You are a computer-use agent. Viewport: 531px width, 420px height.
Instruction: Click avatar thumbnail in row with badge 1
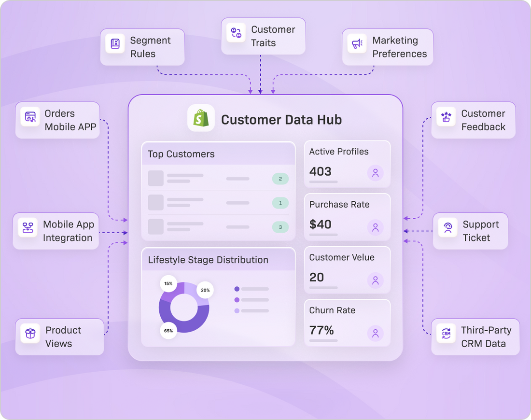[x=156, y=203]
